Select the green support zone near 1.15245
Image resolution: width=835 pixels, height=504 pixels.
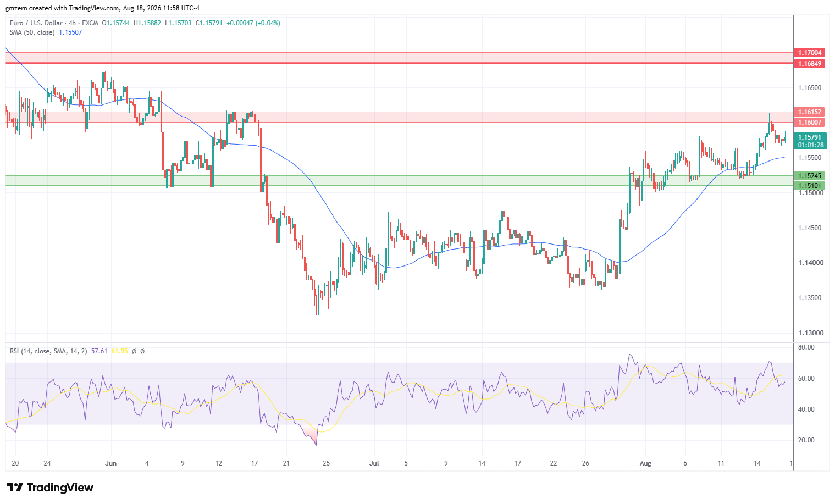tap(399, 181)
